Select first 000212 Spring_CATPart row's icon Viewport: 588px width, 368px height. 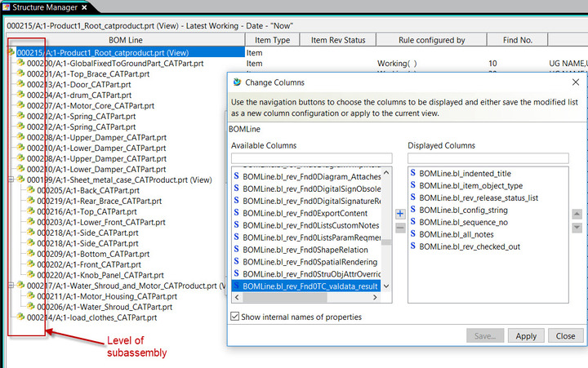click(x=20, y=115)
